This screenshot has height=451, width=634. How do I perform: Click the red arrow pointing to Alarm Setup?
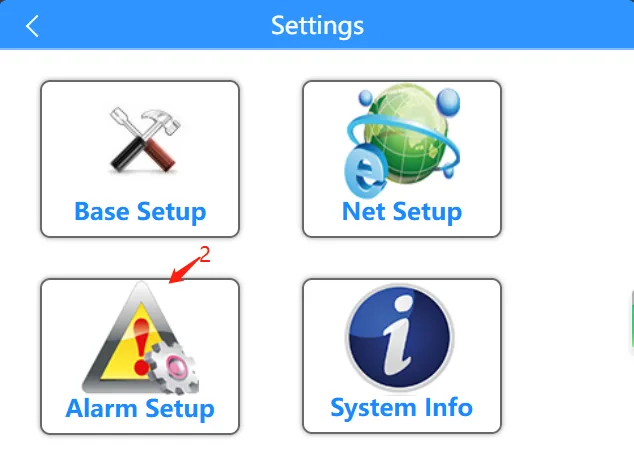185,270
